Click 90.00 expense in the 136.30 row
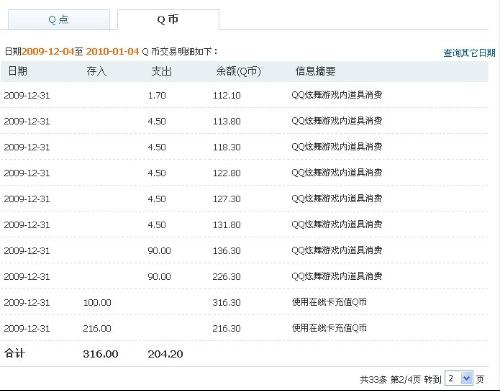 (x=159, y=251)
